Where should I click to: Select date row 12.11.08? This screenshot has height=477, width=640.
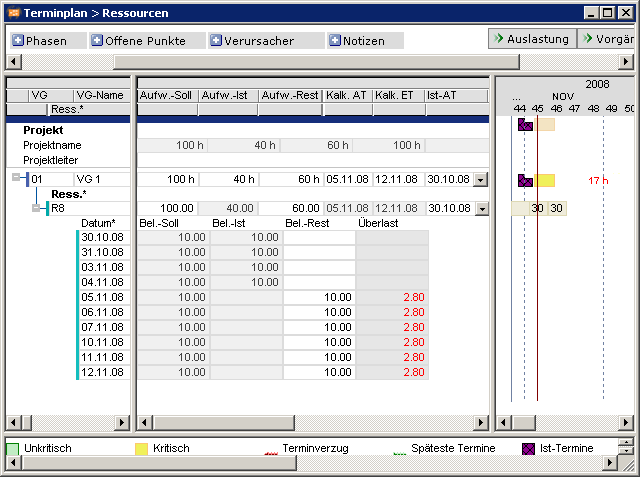tap(104, 373)
